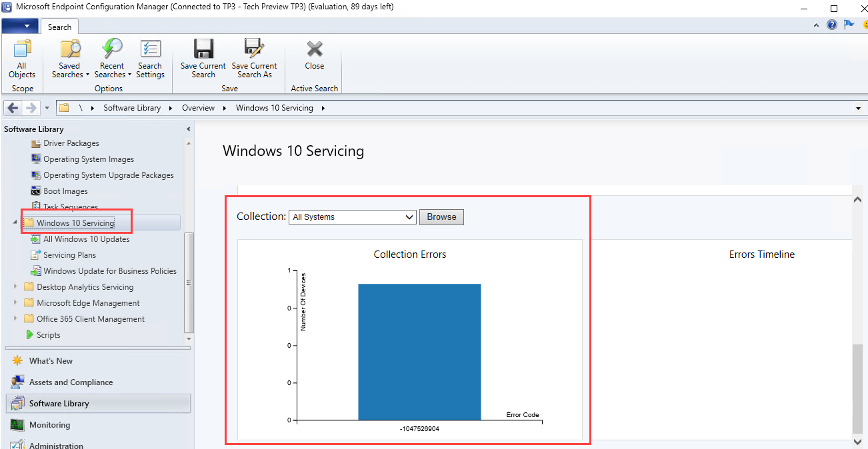
Task: Switch to the Administration workspace
Action: (56, 445)
